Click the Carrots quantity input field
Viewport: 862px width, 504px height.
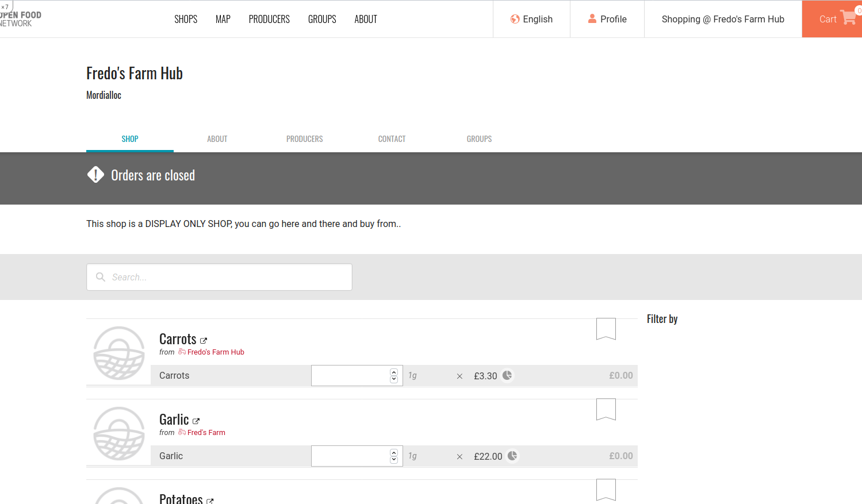click(x=357, y=375)
